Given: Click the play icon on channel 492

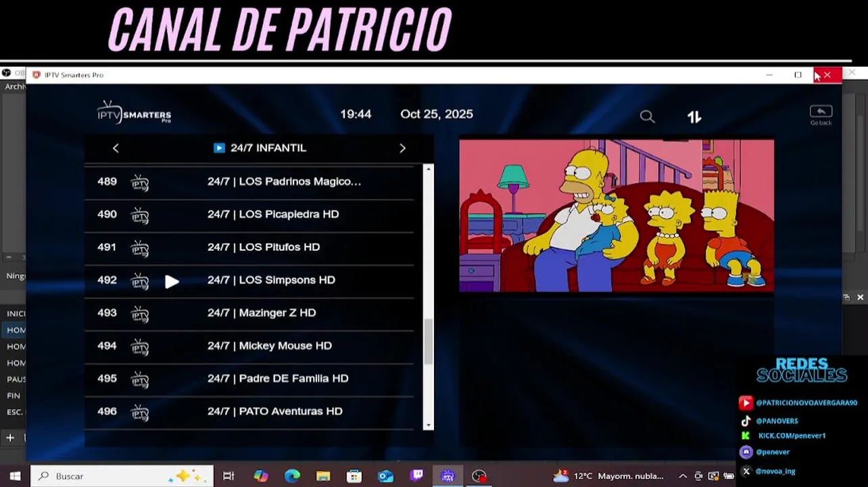Looking at the screenshot, I should point(172,281).
